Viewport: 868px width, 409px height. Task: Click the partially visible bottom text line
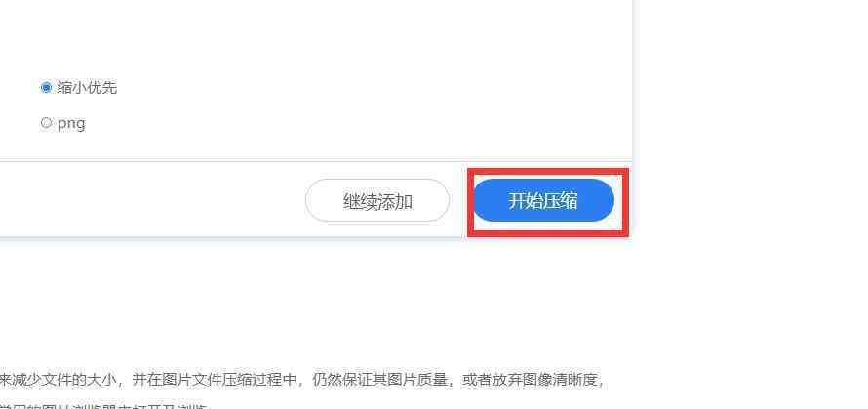[104, 406]
